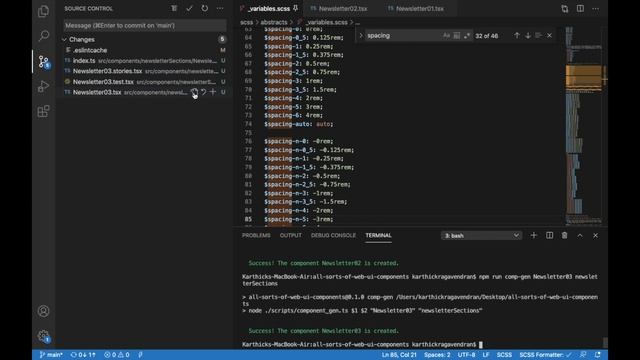The image size is (640, 360).
Task: Click 'SCSS Formatter' status item
Action: [x=545, y=355]
